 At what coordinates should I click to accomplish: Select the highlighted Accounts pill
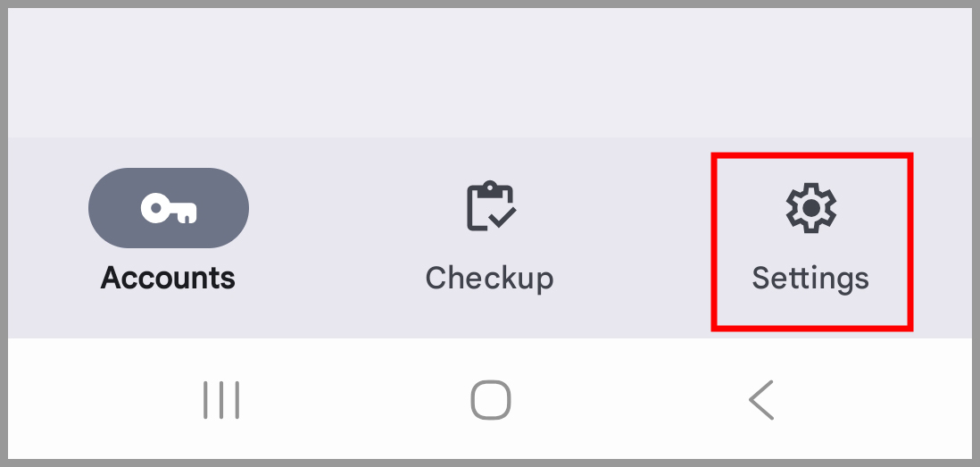[169, 207]
